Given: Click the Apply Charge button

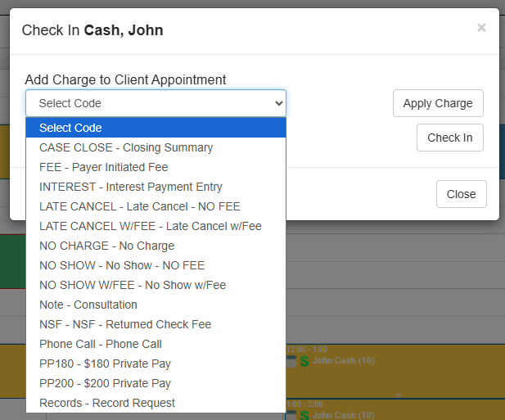Looking at the screenshot, I should point(438,103).
